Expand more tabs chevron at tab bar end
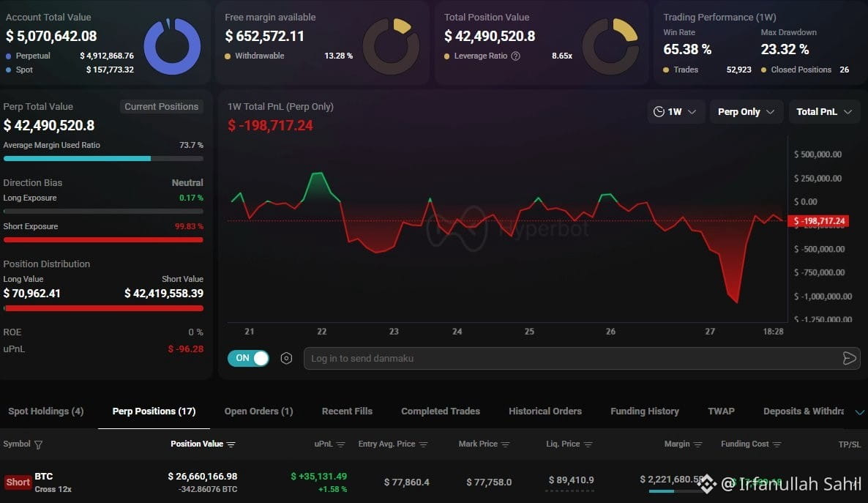The width and height of the screenshot is (868, 503). click(859, 412)
